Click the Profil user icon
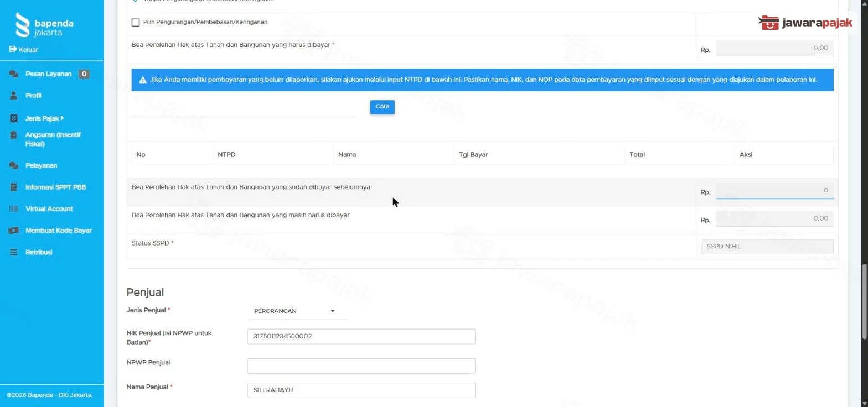 click(x=13, y=95)
